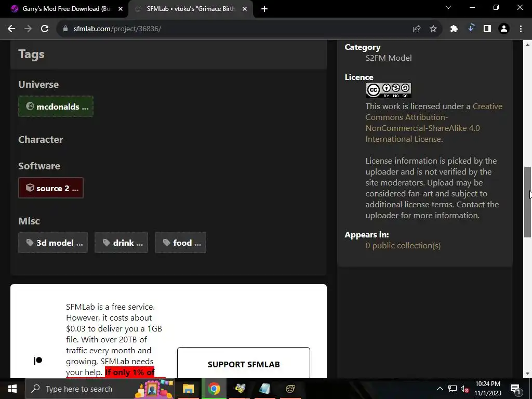Open the Windows Start menu
This screenshot has width=532, height=399.
12,389
